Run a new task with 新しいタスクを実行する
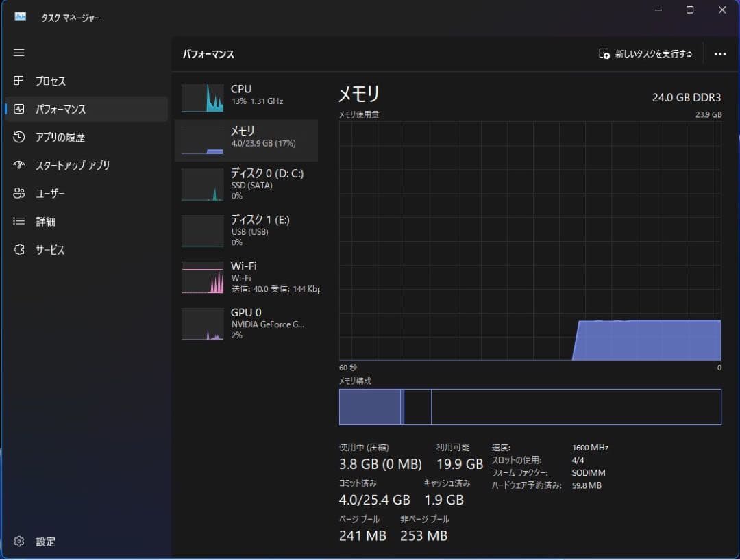 pos(645,54)
